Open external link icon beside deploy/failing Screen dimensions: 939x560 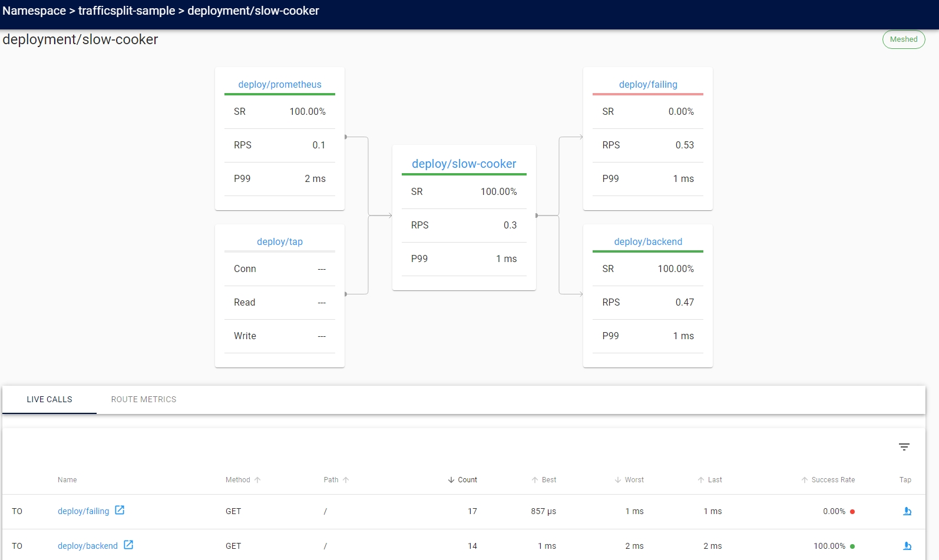pos(120,511)
